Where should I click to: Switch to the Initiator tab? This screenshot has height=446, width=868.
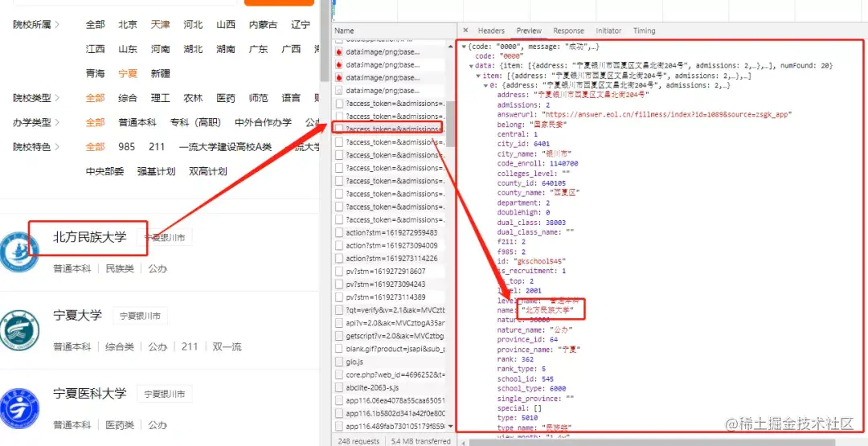608,31
